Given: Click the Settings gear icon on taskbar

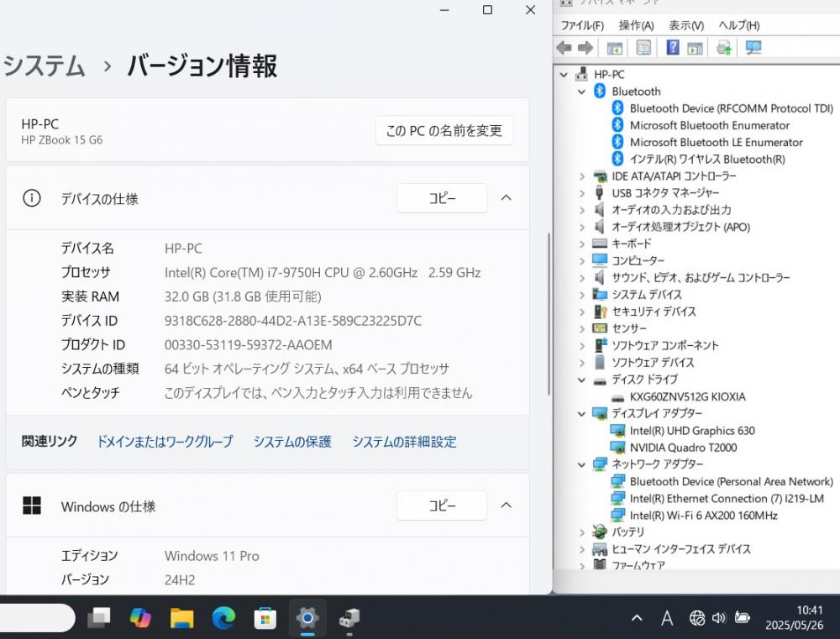Looking at the screenshot, I should (x=307, y=619).
